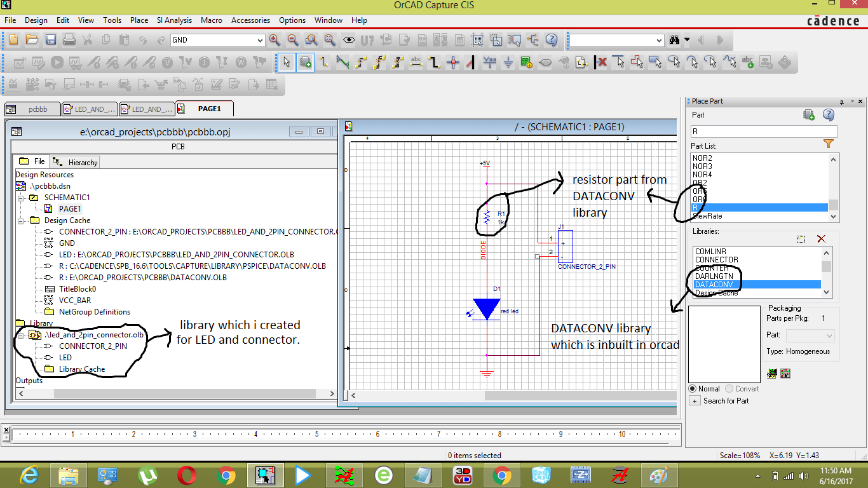The image size is (868, 488).
Task: Save the design with the floppy icon
Action: 51,40
